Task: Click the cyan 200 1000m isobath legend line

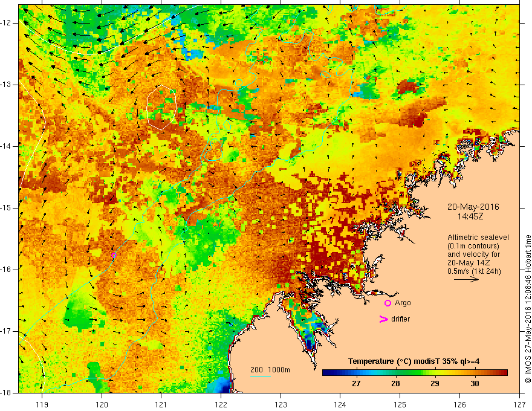Action: point(260,376)
